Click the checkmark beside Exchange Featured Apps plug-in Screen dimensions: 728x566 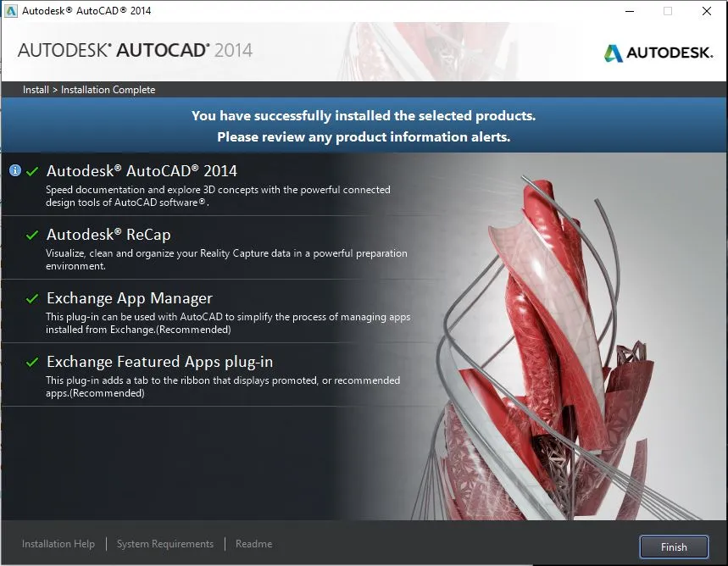pos(33,361)
